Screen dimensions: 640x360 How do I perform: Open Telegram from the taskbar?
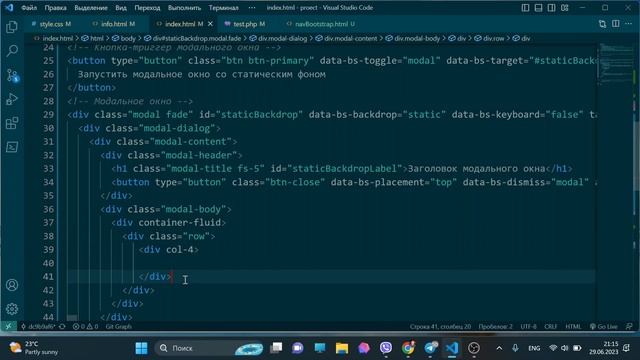click(x=430, y=348)
